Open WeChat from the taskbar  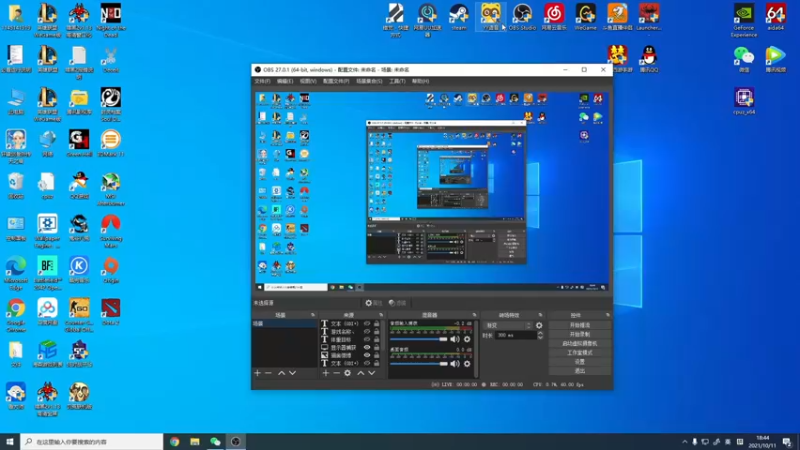[x=215, y=442]
